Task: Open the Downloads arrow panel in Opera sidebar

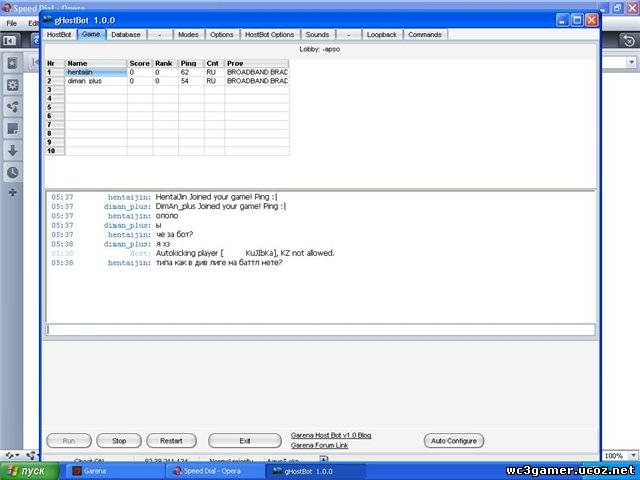Action: 13,151
